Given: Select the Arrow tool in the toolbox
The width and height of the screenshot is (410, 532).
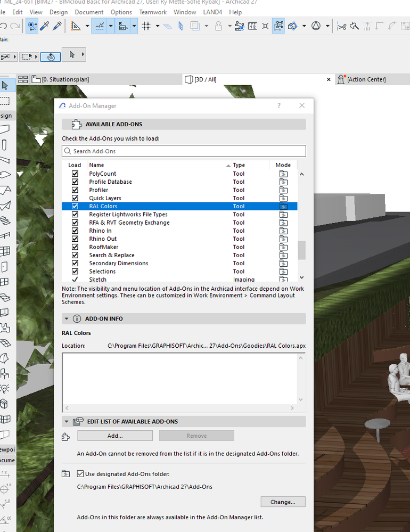Looking at the screenshot, I should 5,86.
